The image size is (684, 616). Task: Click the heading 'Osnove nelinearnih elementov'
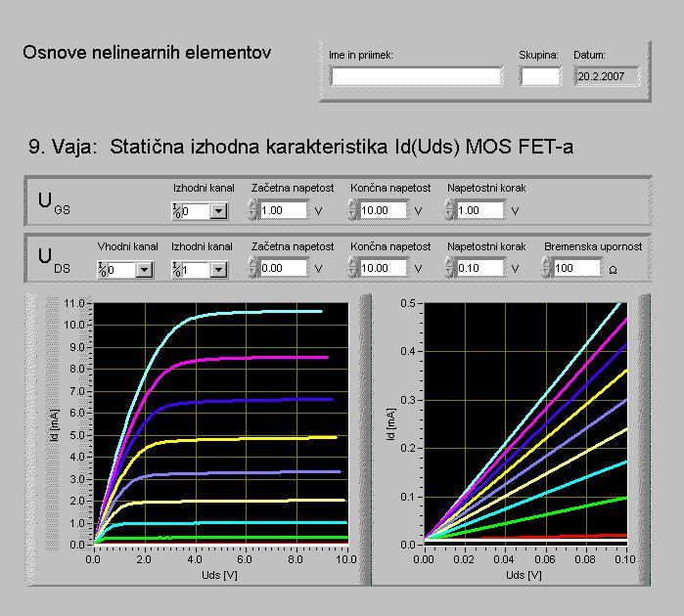147,53
